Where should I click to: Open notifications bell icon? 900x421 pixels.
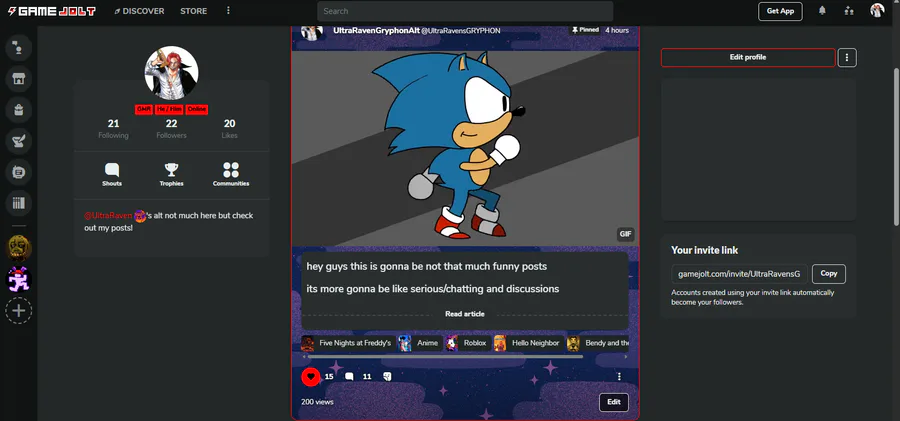[823, 11]
